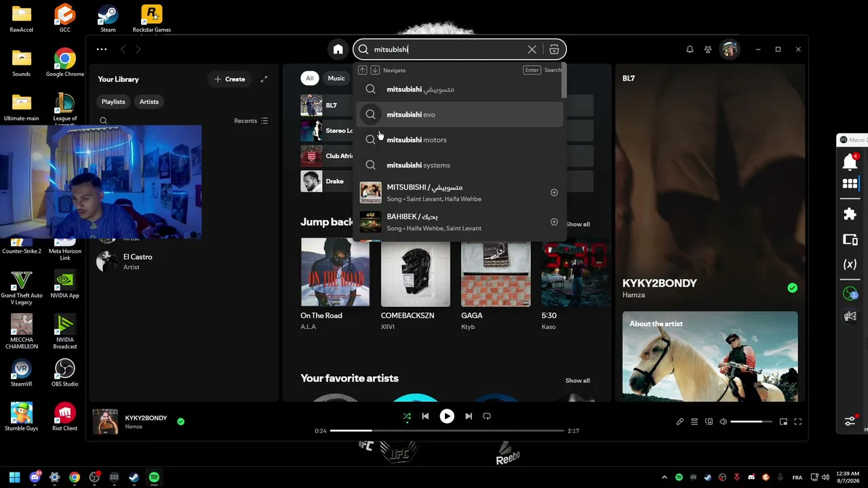Image resolution: width=868 pixels, height=488 pixels.
Task: Mute the volume speaker icon
Action: [724, 422]
